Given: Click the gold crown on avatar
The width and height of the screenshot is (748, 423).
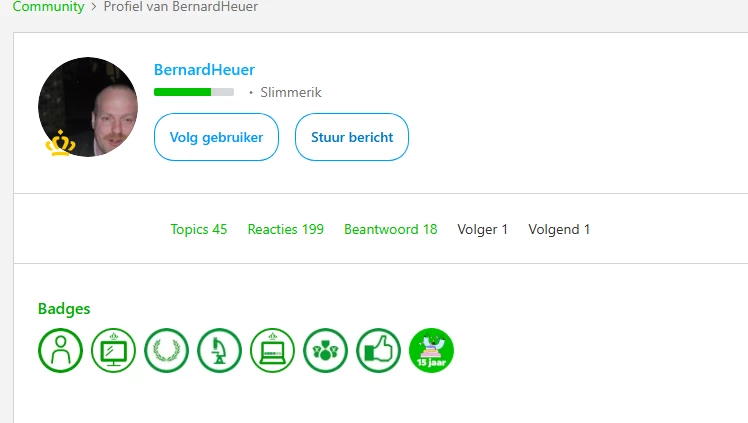Looking at the screenshot, I should pos(60,143).
